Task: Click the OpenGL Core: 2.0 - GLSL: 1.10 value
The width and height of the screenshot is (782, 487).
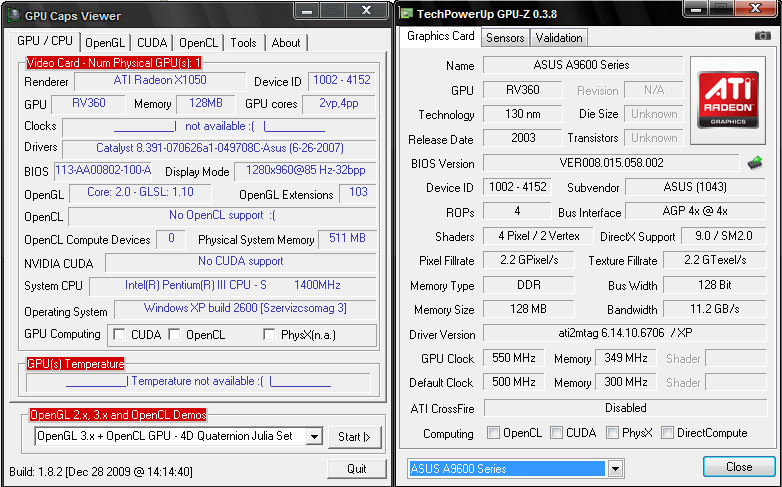Action: (x=140, y=193)
